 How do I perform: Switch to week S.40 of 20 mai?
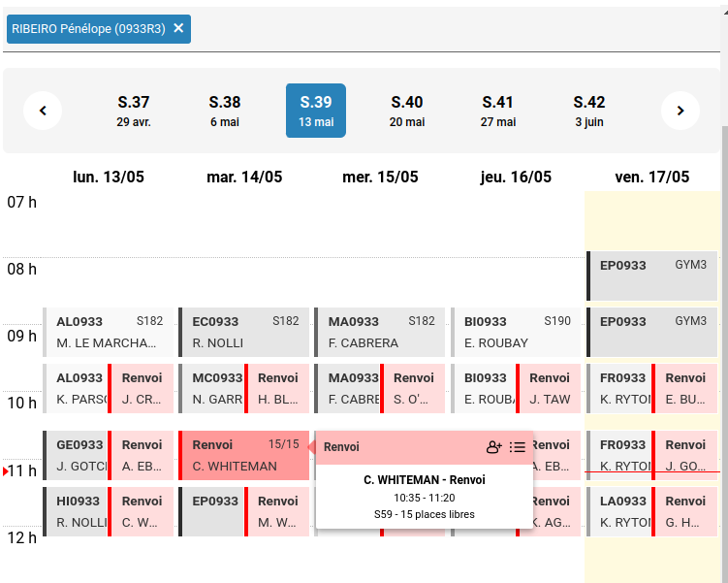[x=407, y=111]
